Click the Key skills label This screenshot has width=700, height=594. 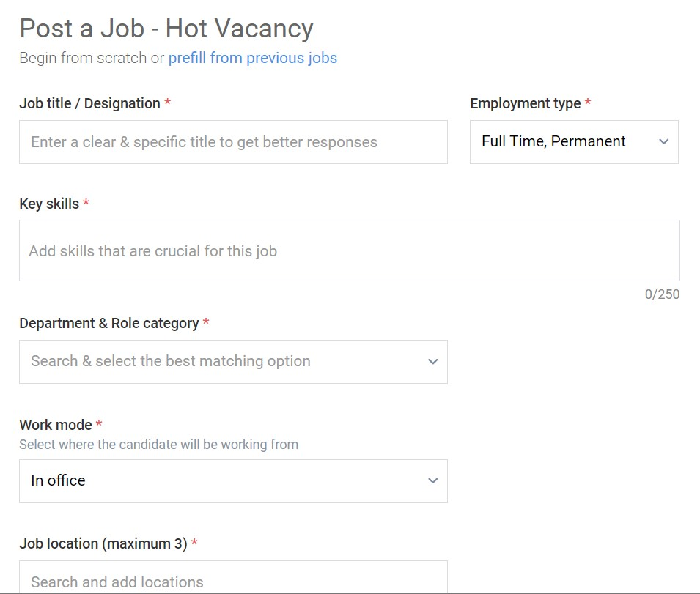point(49,204)
